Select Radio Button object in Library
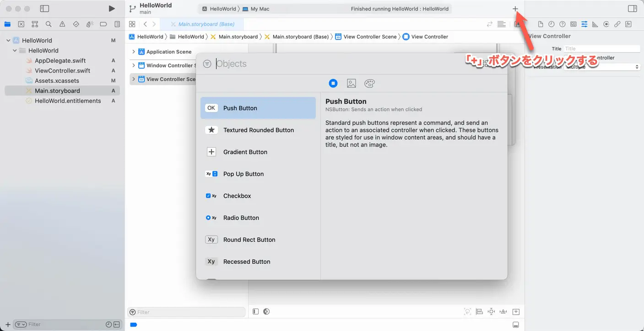Image resolution: width=644 pixels, height=331 pixels. coord(258,218)
